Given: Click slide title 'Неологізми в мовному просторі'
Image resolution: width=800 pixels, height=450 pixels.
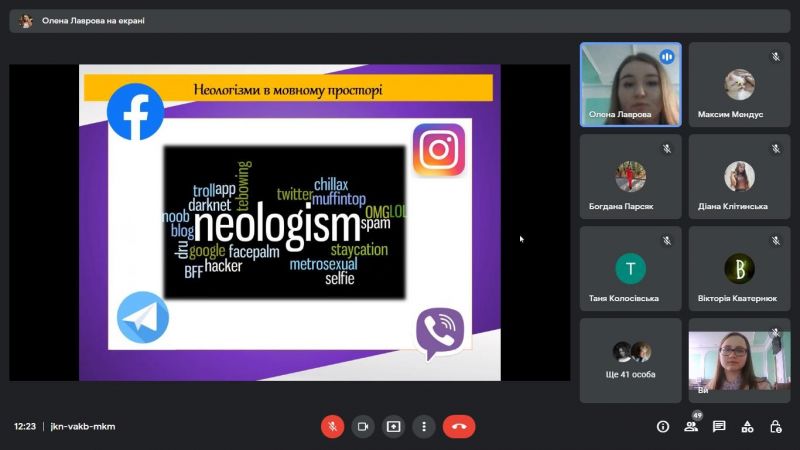Looking at the screenshot, I should click(x=288, y=90).
